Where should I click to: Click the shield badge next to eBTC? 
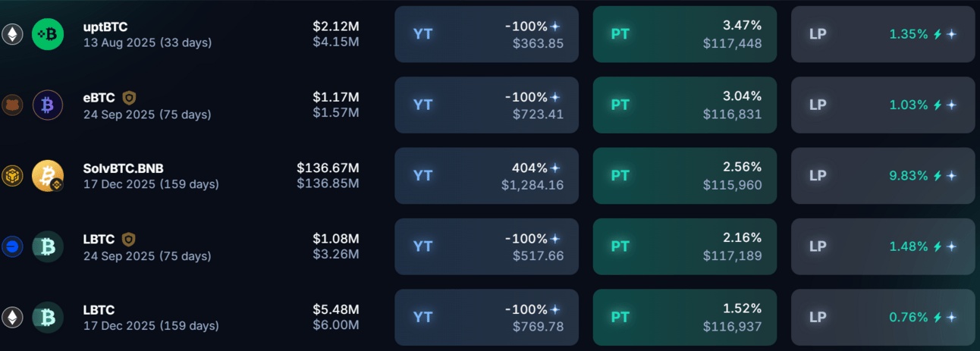coord(130,98)
